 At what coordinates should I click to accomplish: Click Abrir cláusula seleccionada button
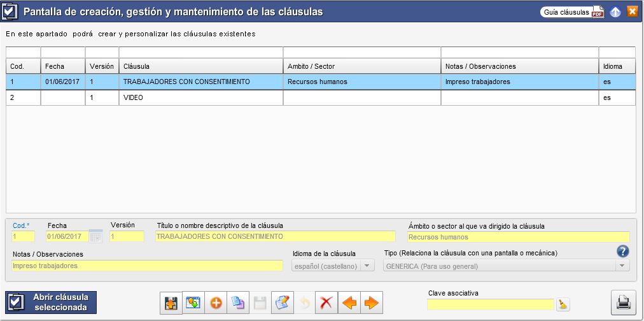[x=51, y=303]
